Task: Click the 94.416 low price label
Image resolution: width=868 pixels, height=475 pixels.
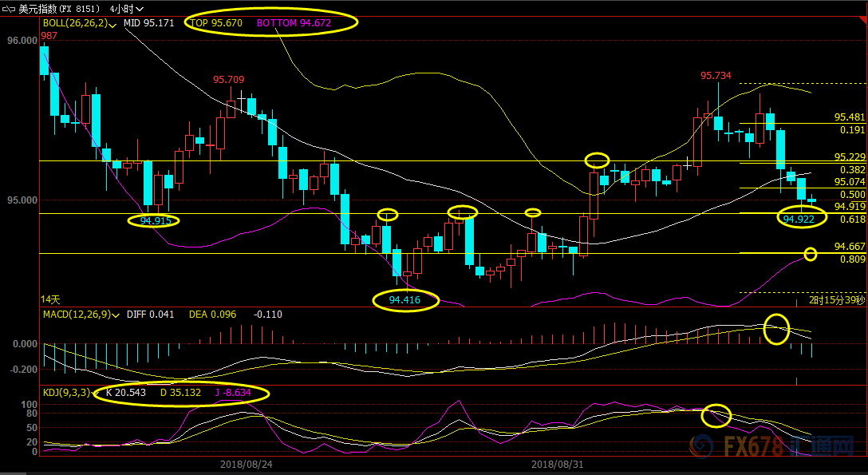Action: pos(404,300)
